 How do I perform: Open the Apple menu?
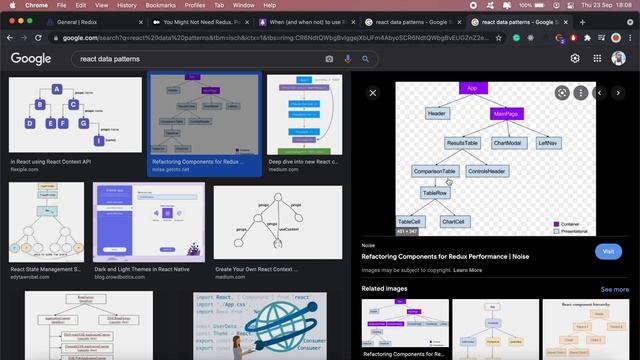click(13, 5)
